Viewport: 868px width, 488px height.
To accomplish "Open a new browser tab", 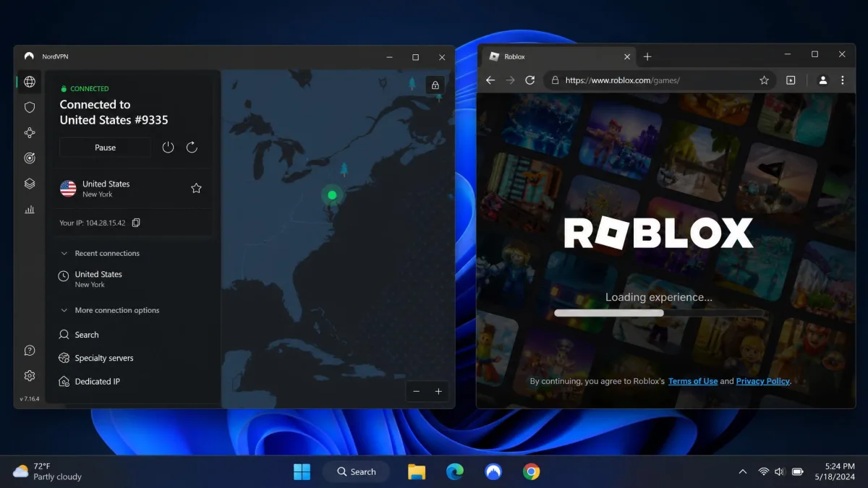I will pyautogui.click(x=647, y=56).
